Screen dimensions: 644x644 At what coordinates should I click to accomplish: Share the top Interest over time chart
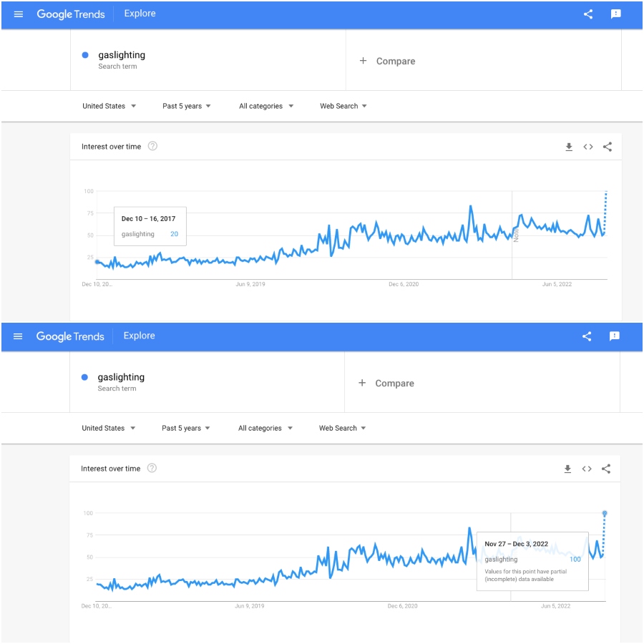(607, 147)
